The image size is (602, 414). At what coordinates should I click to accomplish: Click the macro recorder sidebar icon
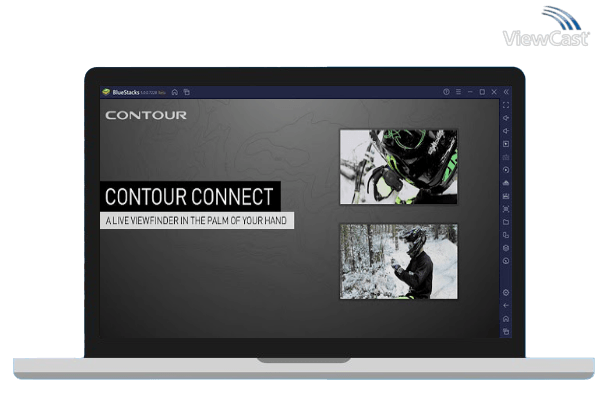pyautogui.click(x=506, y=196)
